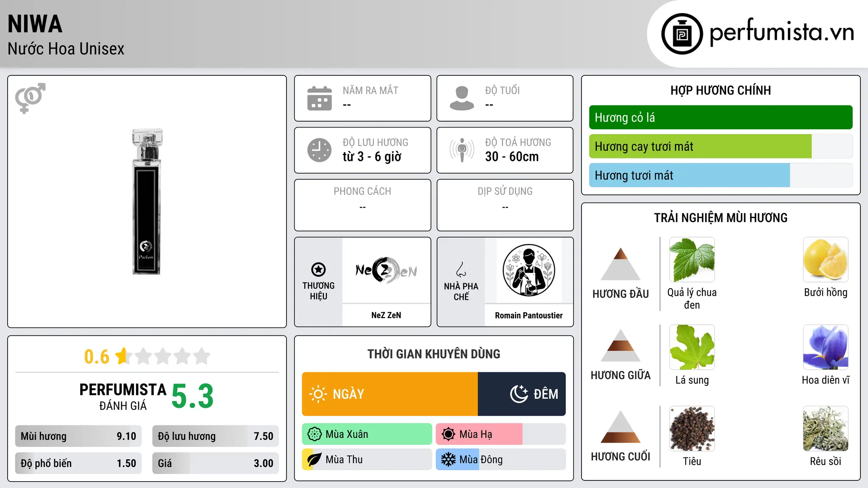Open the perfumista.vn site name
Screen dimensions: 868x488
click(x=782, y=33)
